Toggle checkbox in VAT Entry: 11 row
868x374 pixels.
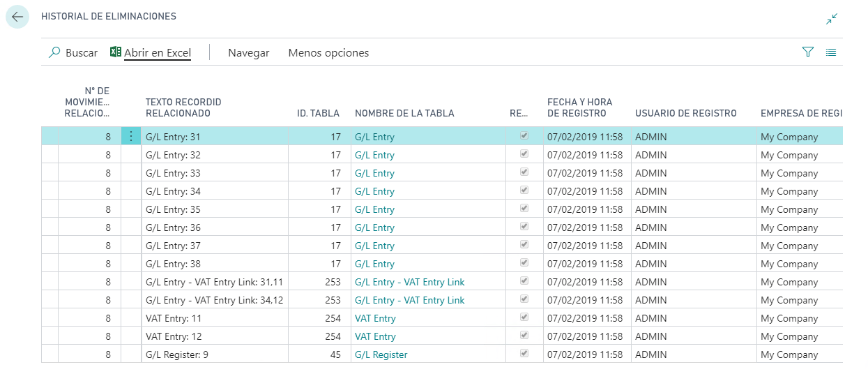524,317
